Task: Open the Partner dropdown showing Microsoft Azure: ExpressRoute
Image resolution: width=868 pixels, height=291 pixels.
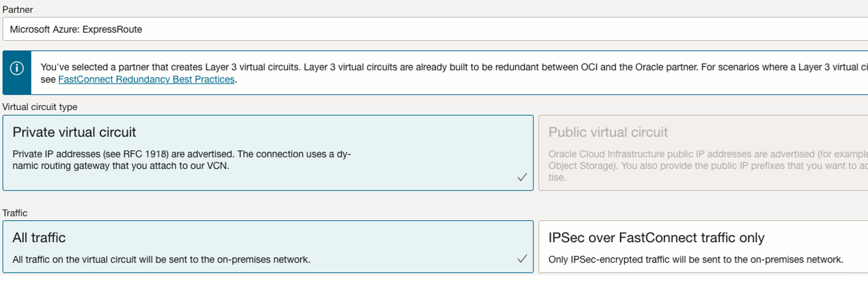Action: point(435,29)
